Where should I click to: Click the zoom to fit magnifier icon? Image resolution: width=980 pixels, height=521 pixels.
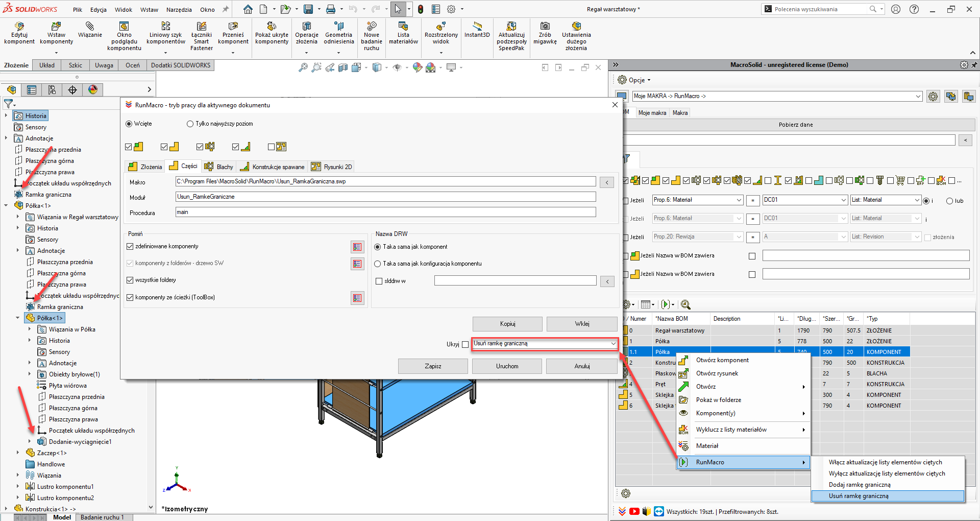[x=303, y=67]
